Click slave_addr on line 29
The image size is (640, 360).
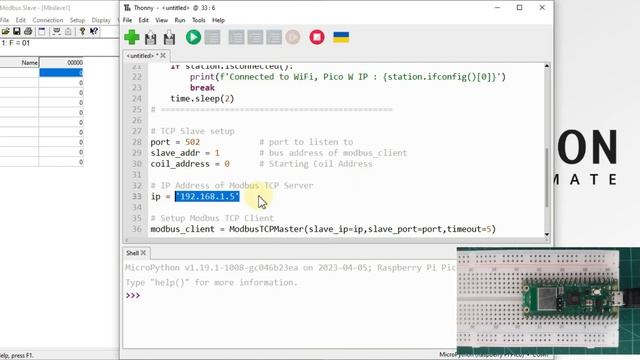pos(175,153)
